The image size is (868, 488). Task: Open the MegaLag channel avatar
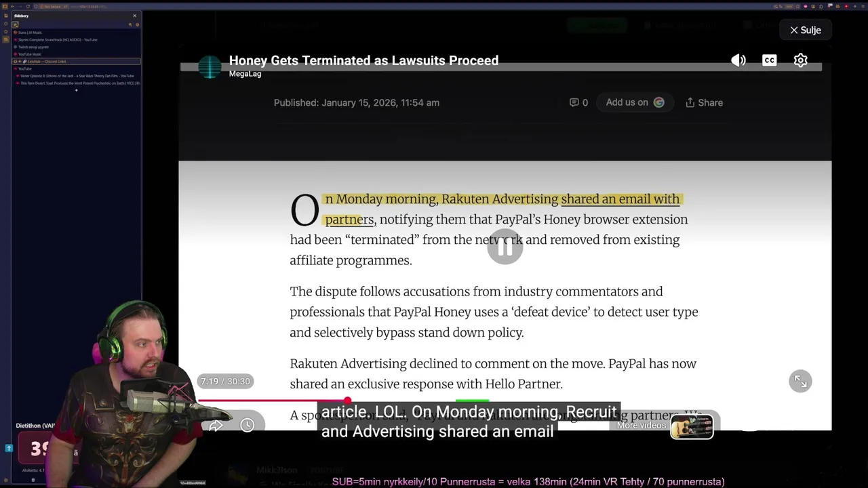[x=210, y=66]
